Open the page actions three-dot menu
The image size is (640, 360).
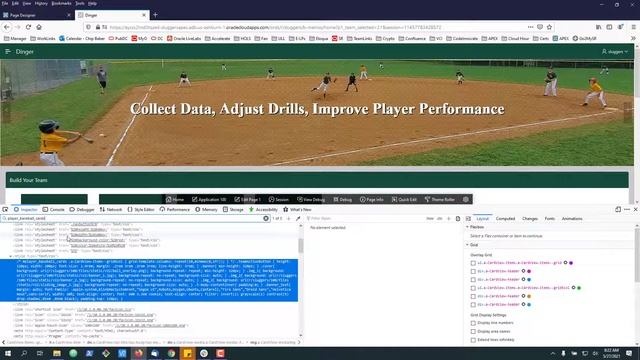click(x=530, y=27)
